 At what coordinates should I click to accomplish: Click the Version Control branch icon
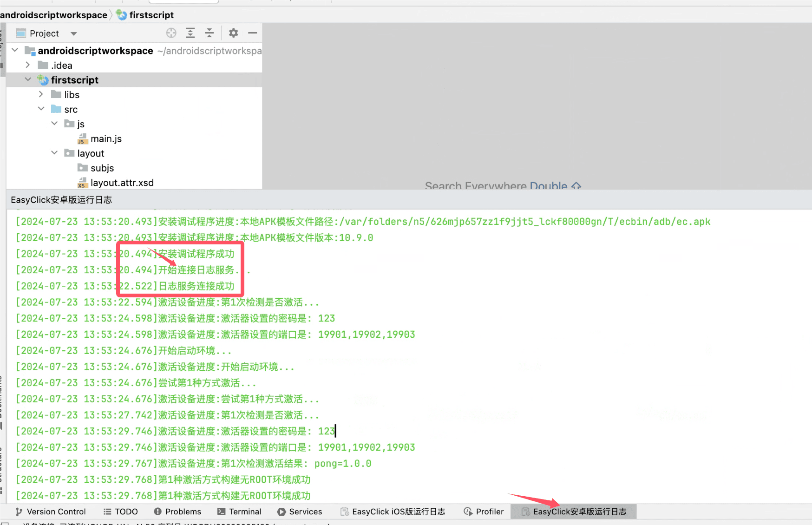point(19,512)
